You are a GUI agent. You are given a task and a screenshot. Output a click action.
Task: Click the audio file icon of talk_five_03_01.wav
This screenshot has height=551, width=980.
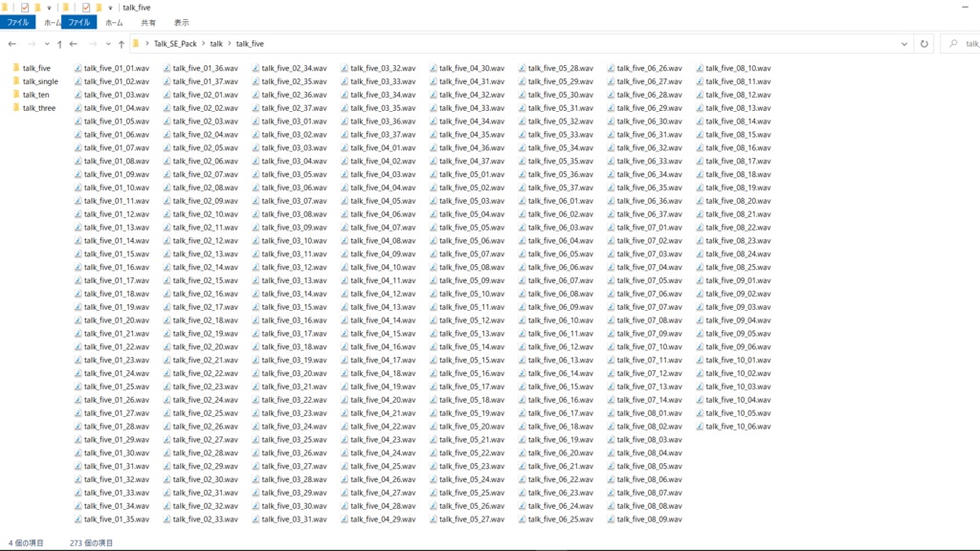255,121
